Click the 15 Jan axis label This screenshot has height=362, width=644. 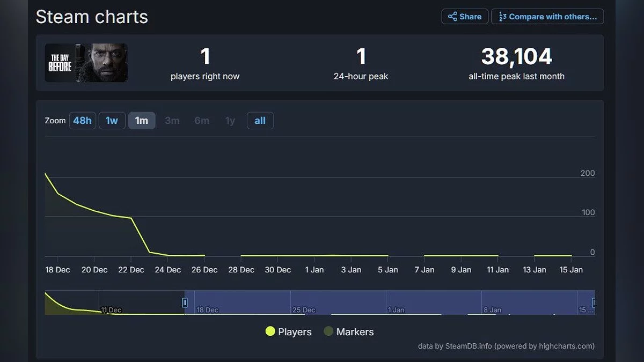coord(571,270)
